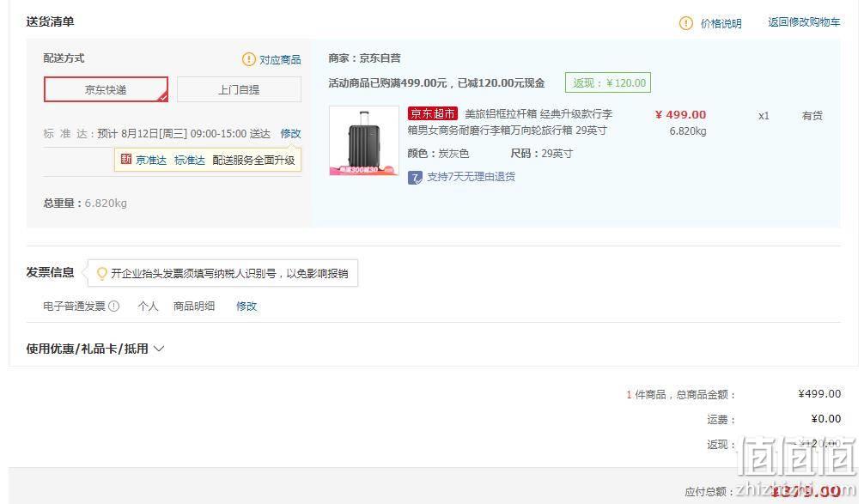Screen dimensions: 864x504
Task: Click the 个人 invoice title text
Action: click(x=148, y=307)
